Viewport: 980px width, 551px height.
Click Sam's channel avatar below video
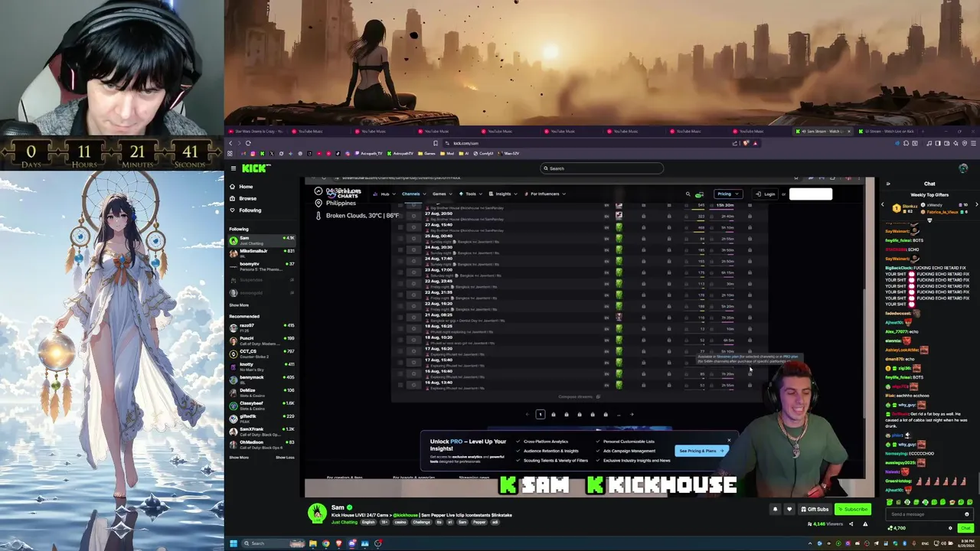click(x=317, y=514)
